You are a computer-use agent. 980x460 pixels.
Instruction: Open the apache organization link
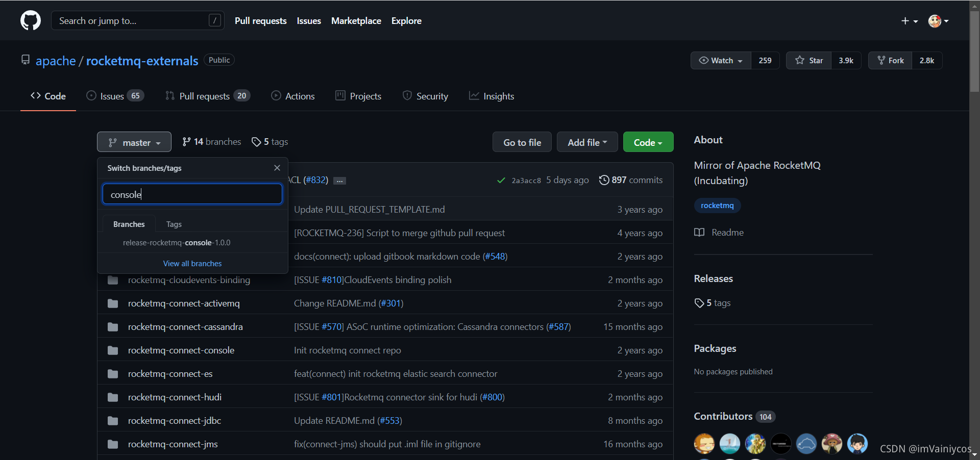(x=56, y=61)
